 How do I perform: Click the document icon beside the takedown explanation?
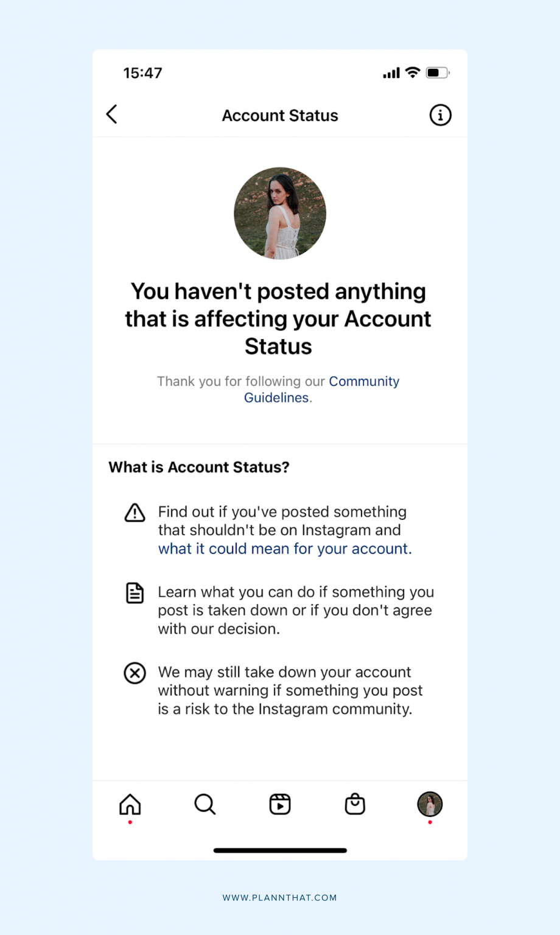pyautogui.click(x=135, y=592)
